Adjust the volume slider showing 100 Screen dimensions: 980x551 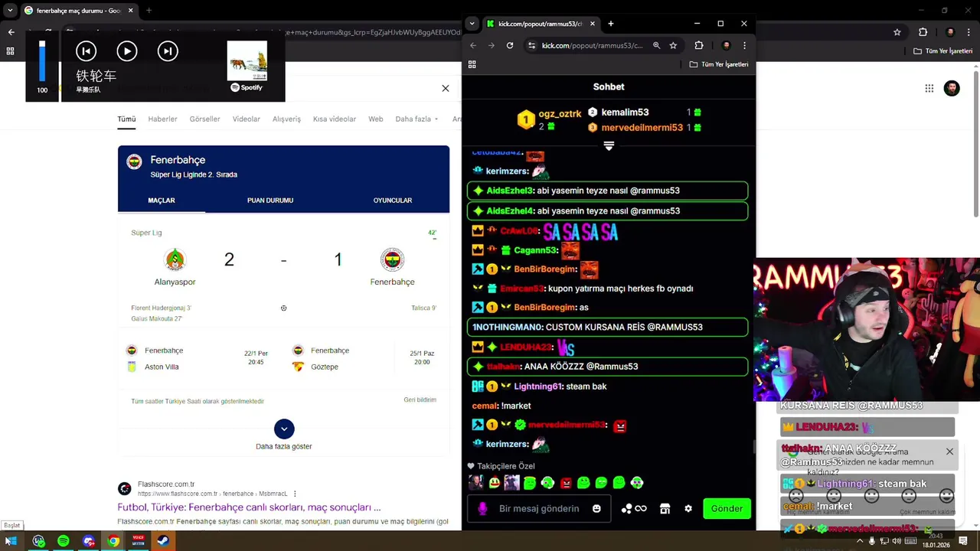click(x=42, y=61)
